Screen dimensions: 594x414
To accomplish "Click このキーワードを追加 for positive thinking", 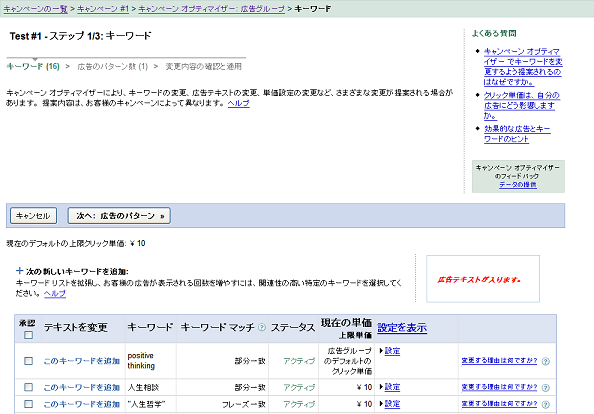I will [82, 361].
